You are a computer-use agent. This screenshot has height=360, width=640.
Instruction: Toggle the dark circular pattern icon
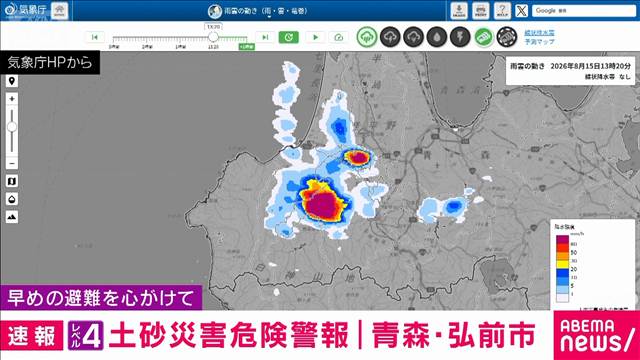[x=507, y=37]
